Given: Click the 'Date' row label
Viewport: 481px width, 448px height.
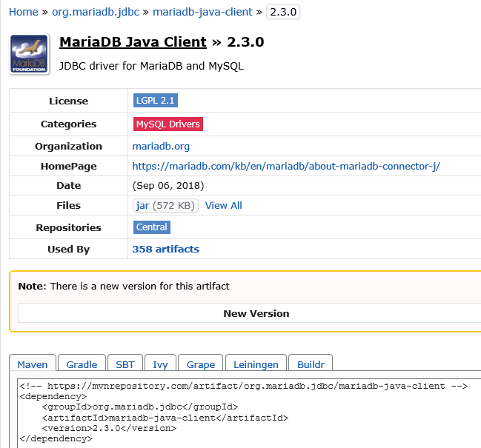Looking at the screenshot, I should (68, 185).
